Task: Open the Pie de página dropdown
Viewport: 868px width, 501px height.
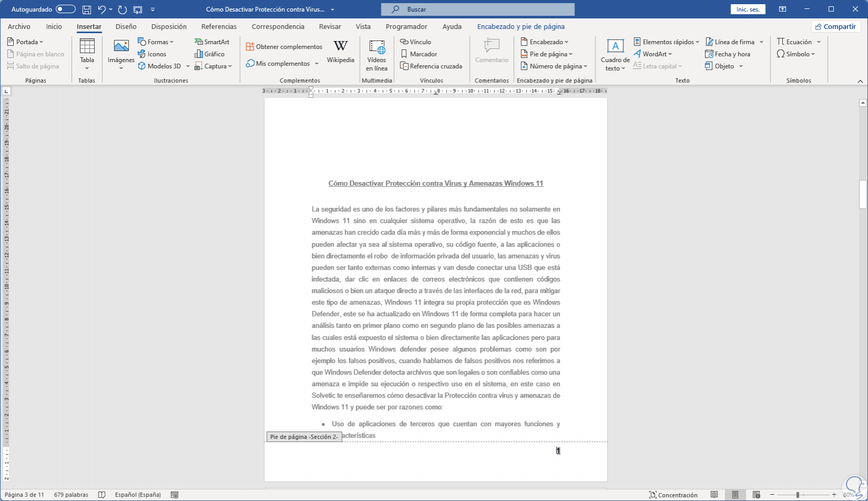Action: tap(547, 54)
